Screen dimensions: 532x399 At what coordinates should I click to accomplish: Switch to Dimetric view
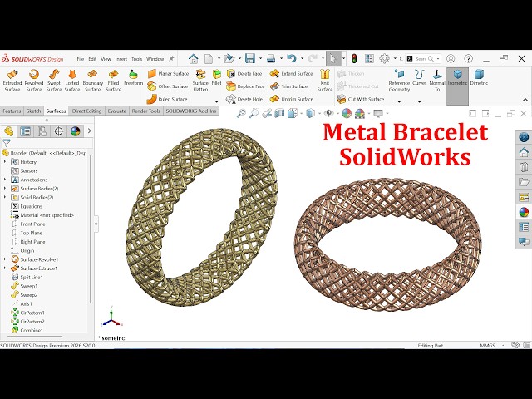[x=479, y=77]
